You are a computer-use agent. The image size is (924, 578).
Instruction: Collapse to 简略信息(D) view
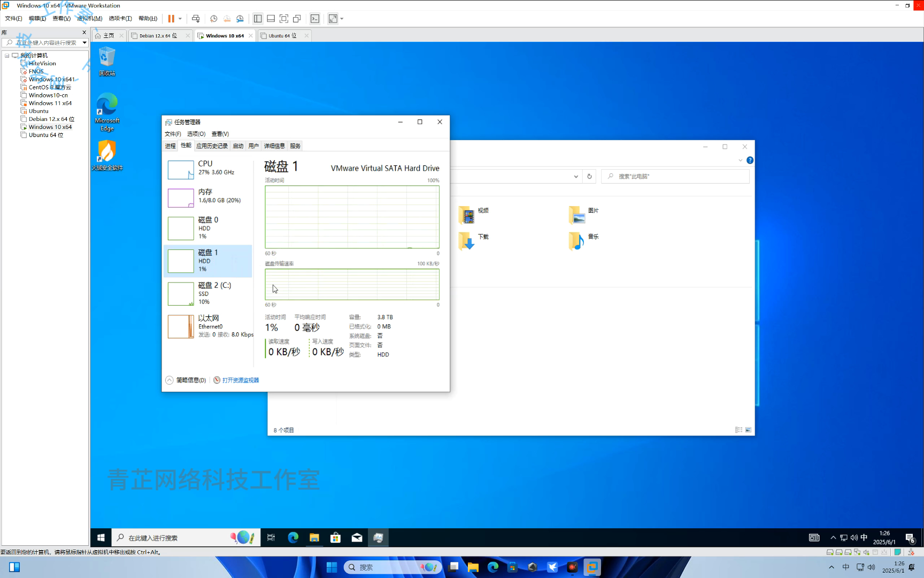click(186, 381)
